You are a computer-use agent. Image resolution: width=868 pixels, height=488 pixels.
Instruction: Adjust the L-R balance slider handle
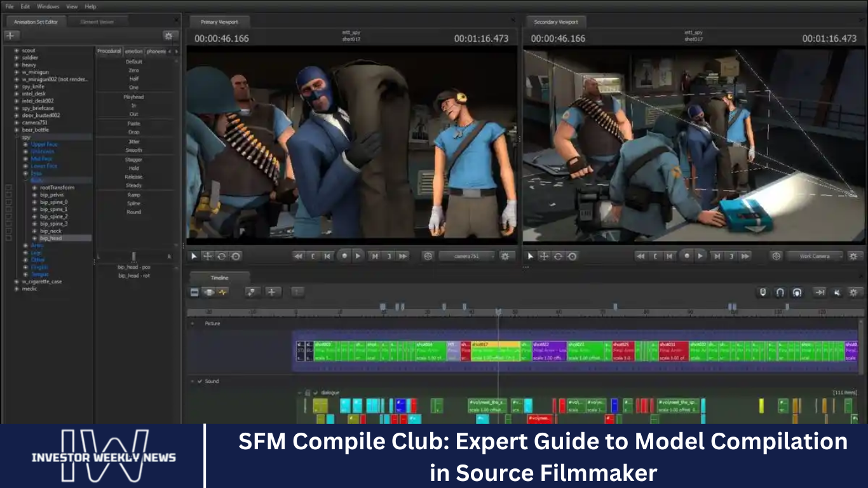(x=134, y=256)
